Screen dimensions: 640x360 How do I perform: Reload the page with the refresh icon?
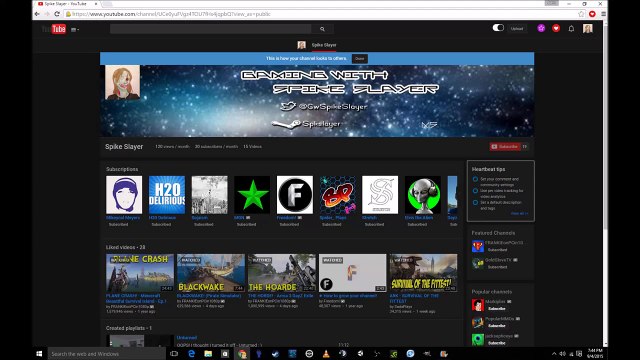[x=57, y=14]
